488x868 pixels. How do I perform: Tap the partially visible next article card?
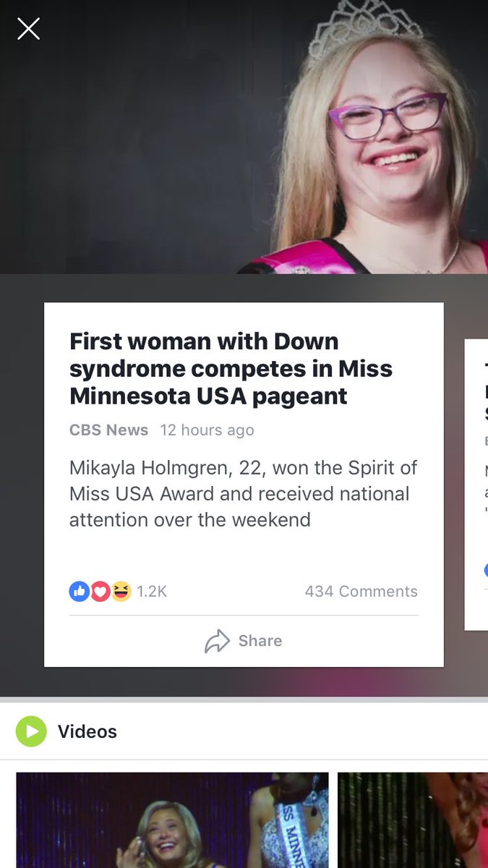coord(476,485)
